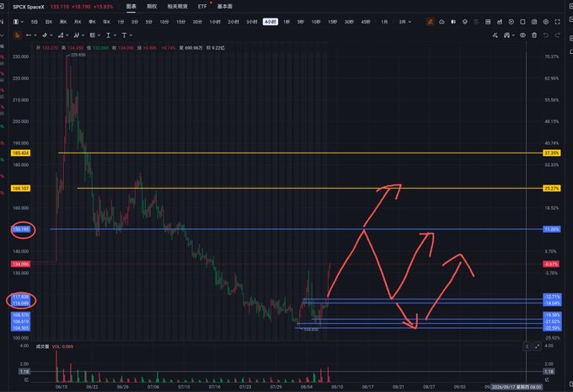Click the blue 150.195 price label
Image resolution: width=573 pixels, height=392 pixels.
click(21, 229)
